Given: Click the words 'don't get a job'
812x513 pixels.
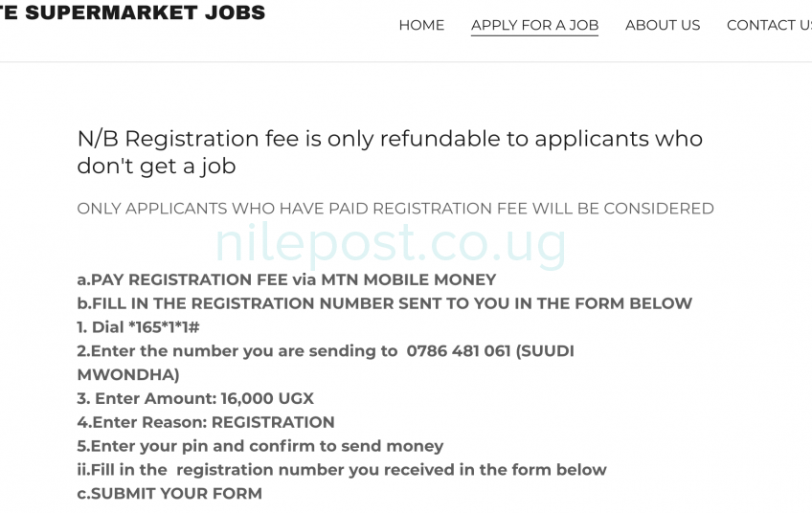Looking at the screenshot, I should [156, 167].
